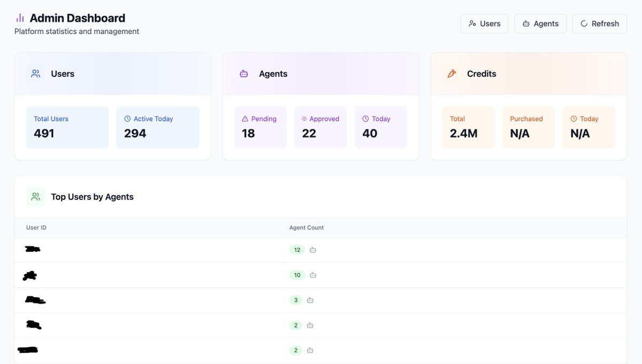Click the checkmark icon beside Approved
This screenshot has height=364, width=642.
click(304, 119)
